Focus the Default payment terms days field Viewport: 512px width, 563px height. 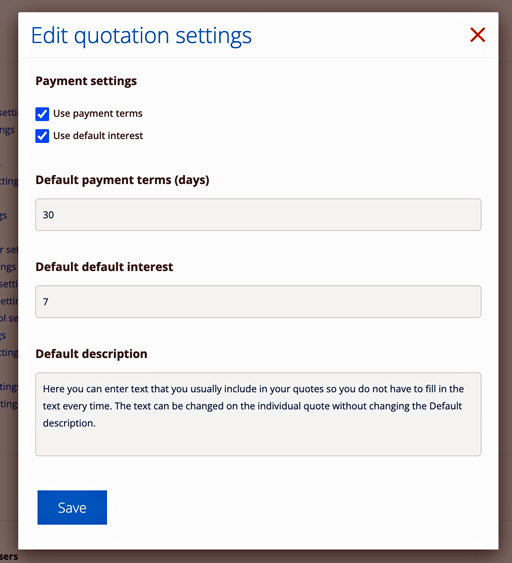pyautogui.click(x=258, y=215)
